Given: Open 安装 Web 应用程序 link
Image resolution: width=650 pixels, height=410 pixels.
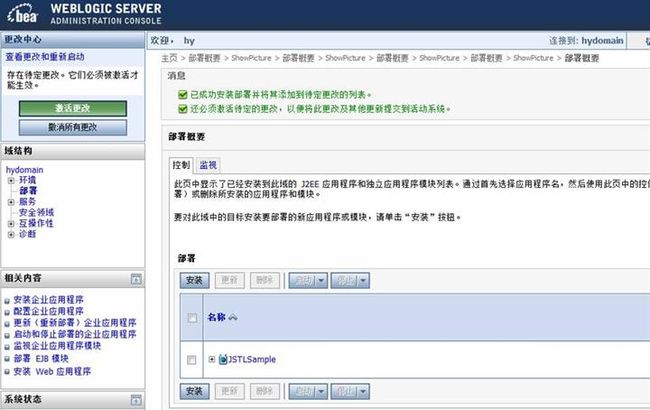Looking at the screenshot, I should coord(52,371).
